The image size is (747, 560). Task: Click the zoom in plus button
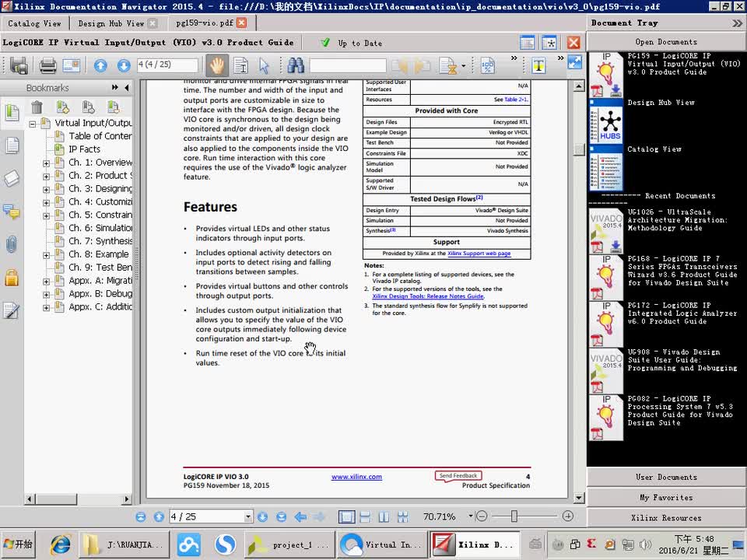click(x=567, y=516)
